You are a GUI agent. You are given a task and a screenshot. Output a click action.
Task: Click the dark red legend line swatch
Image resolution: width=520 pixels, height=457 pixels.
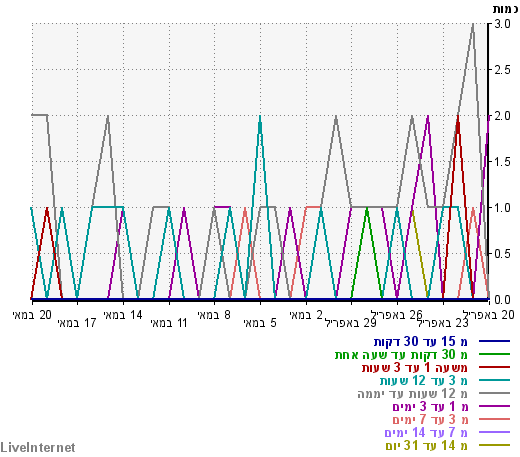point(494,367)
